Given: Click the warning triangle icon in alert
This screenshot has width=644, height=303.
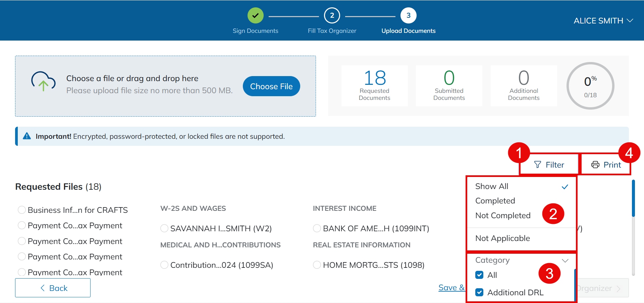Looking at the screenshot, I should click(x=27, y=136).
